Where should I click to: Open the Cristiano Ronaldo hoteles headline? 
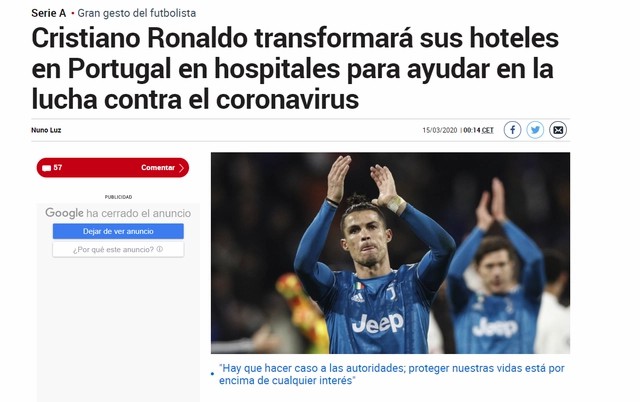(x=295, y=69)
